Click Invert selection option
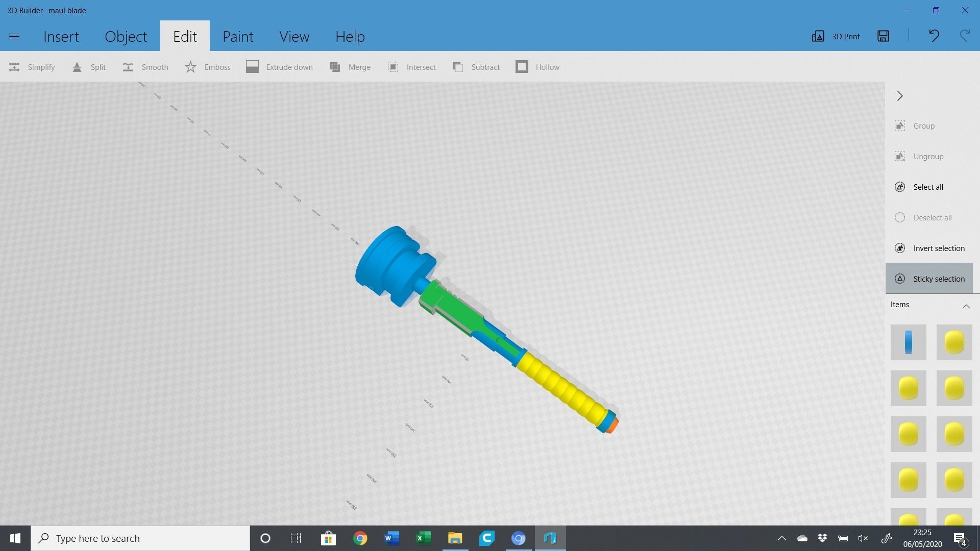 point(938,248)
